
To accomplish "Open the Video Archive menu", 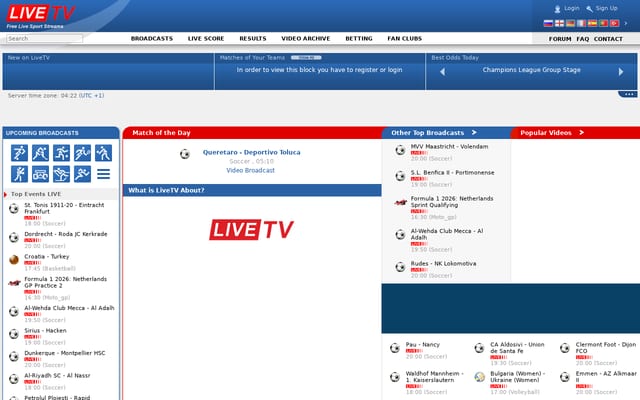I will tap(306, 38).
